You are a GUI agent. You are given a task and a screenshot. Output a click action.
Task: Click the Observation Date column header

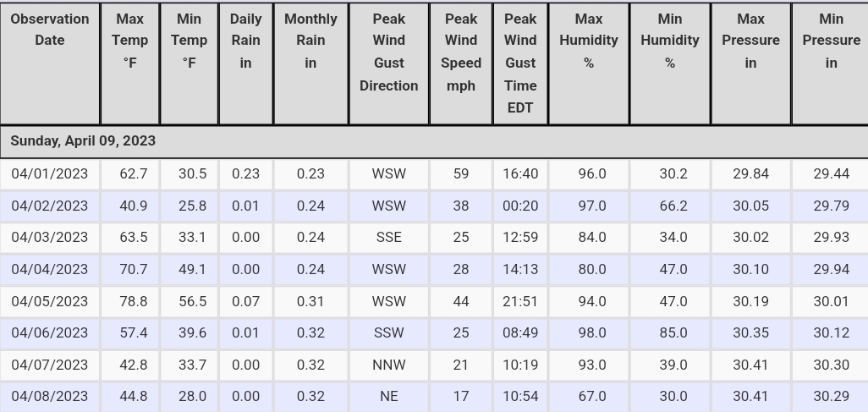pyautogui.click(x=50, y=63)
